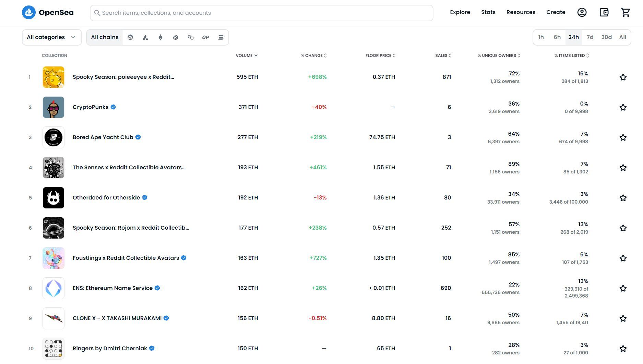Sort by Floor Price column

coord(380,56)
